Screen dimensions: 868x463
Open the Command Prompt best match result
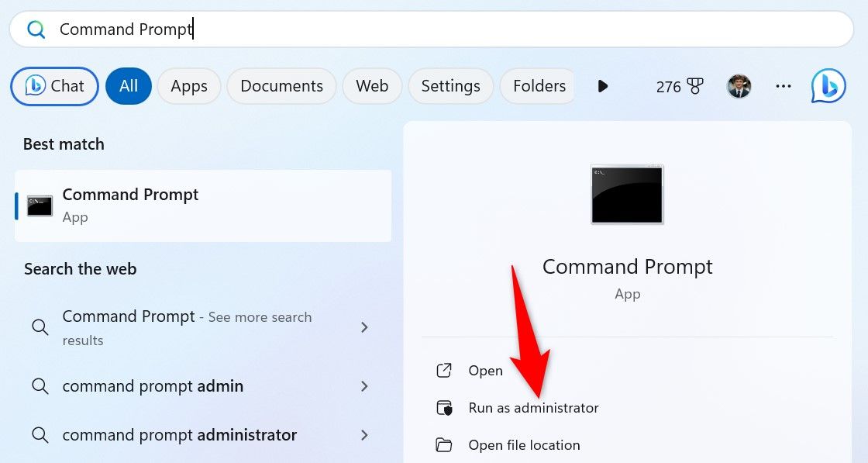pyautogui.click(x=203, y=206)
